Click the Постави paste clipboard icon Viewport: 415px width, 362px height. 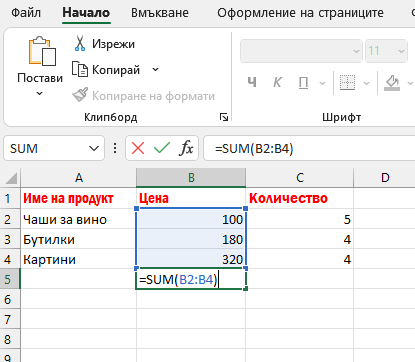(x=42, y=51)
